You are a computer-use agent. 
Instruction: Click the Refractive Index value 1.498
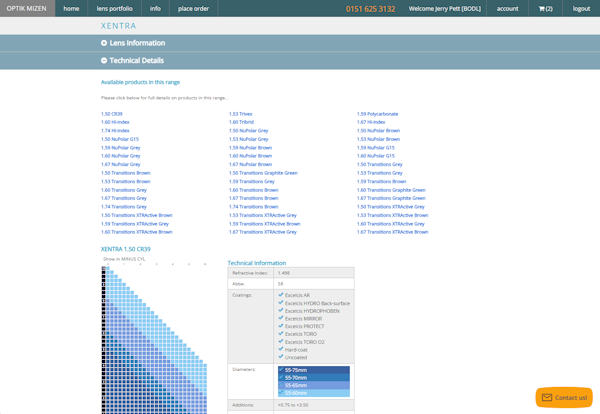click(284, 273)
